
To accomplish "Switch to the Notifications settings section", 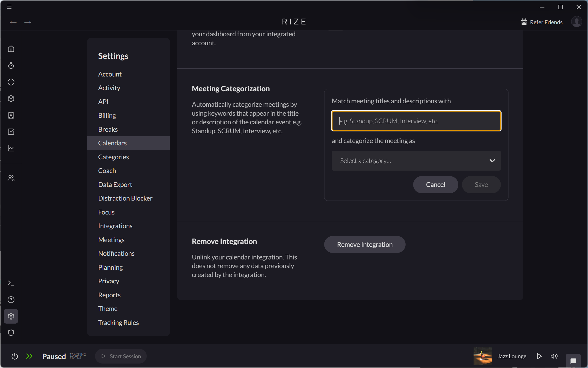I will [116, 253].
